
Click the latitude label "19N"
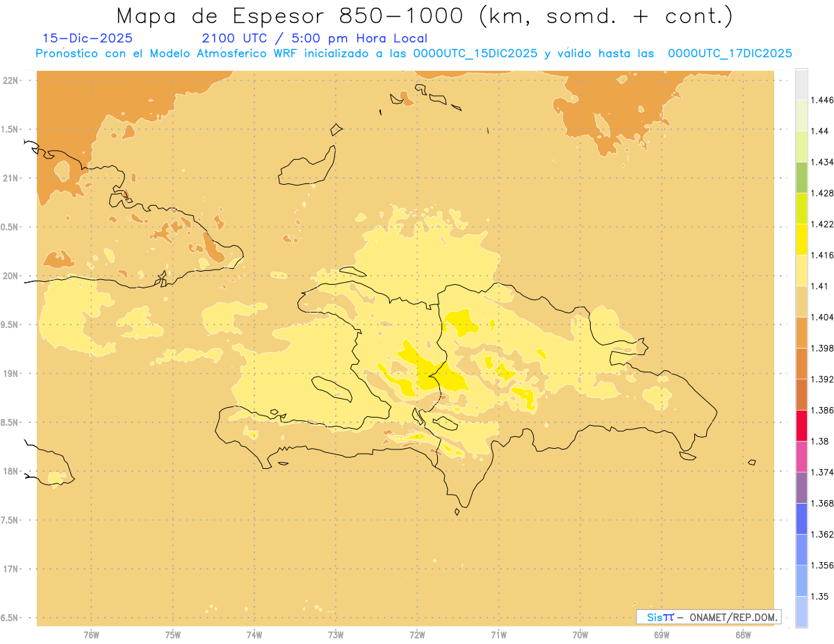point(10,374)
